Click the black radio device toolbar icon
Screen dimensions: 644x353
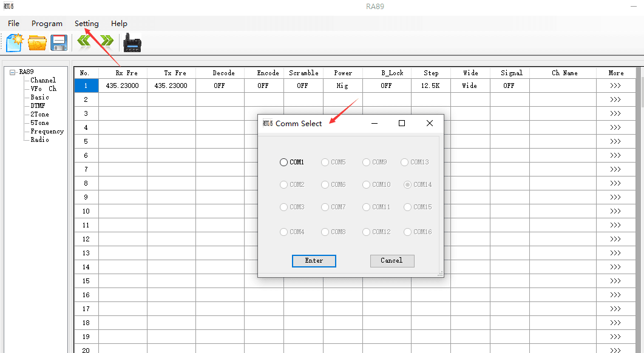pos(132,43)
